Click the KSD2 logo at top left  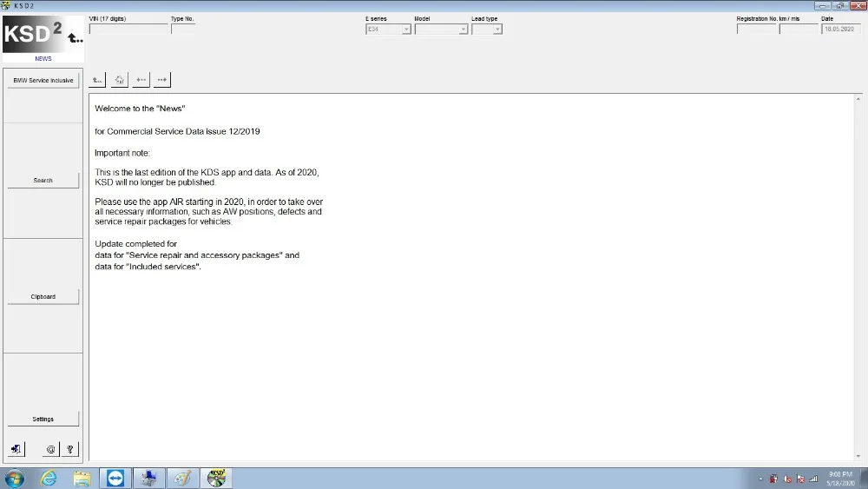[43, 35]
